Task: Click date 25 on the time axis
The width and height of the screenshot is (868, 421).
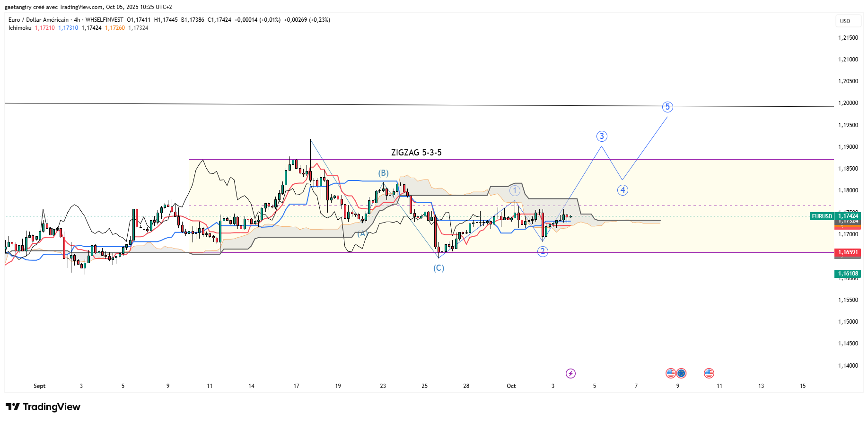Action: pos(424,386)
